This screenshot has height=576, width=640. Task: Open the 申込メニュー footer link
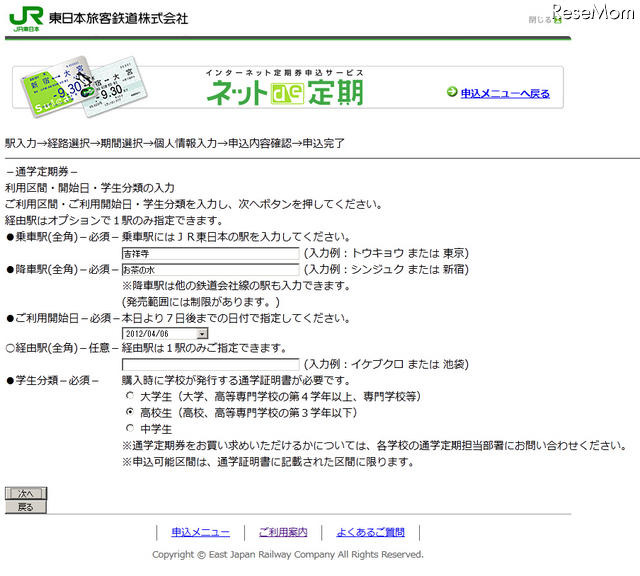pyautogui.click(x=200, y=532)
